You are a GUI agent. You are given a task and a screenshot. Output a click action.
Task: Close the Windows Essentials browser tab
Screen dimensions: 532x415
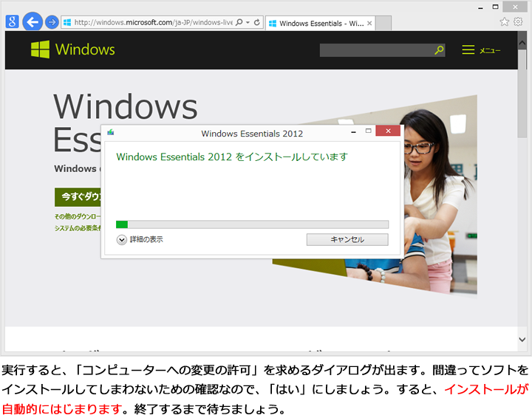click(x=369, y=23)
